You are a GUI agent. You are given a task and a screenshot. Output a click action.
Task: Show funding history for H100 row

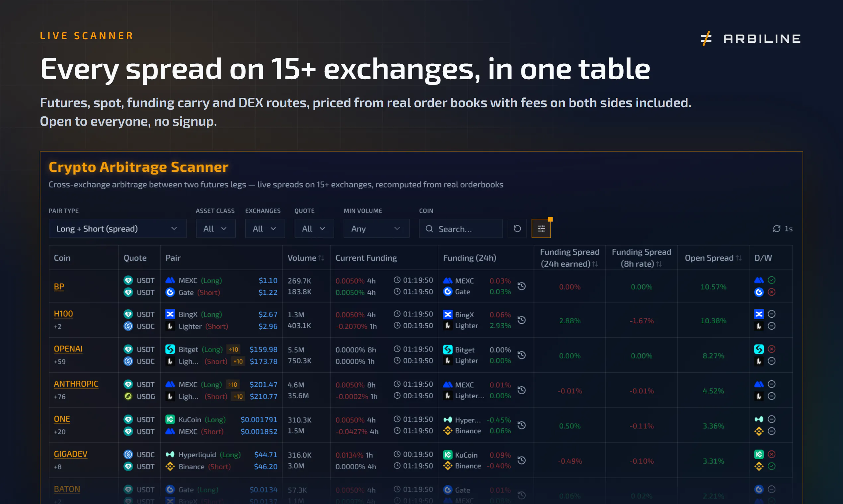521,320
